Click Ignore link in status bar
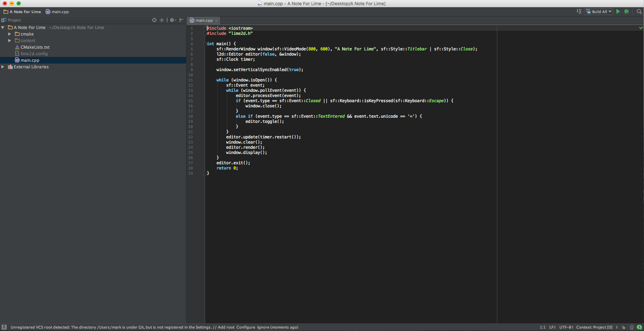 263,327
